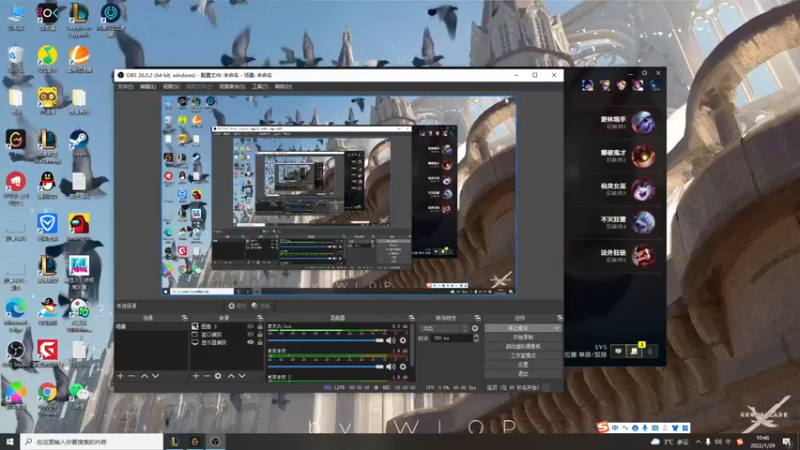
Task: Click the Exit button in Controls
Action: 523,374
